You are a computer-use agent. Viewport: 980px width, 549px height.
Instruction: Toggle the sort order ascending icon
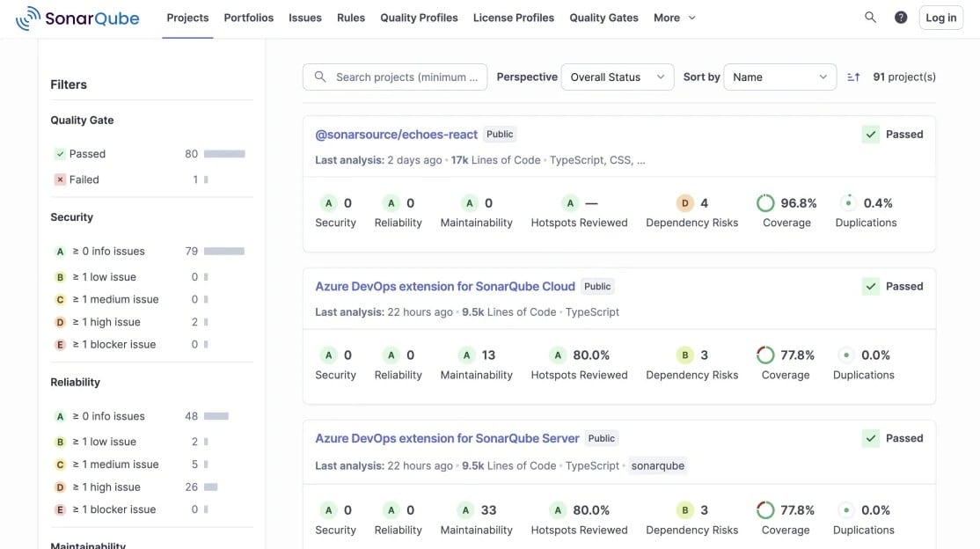click(x=852, y=77)
